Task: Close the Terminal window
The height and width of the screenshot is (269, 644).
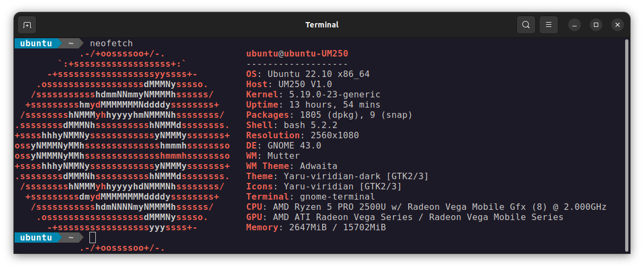Action: pyautogui.click(x=617, y=25)
